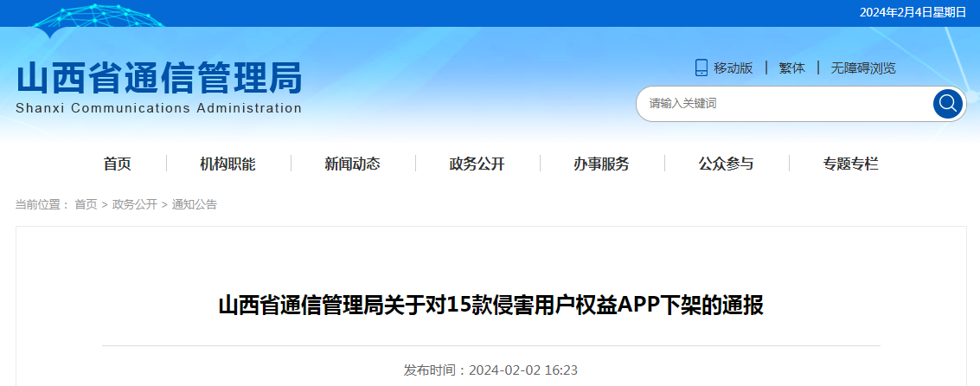The height and width of the screenshot is (386, 980).
Task: Click 政务公开 in the breadcrumb trail
Action: click(x=135, y=204)
